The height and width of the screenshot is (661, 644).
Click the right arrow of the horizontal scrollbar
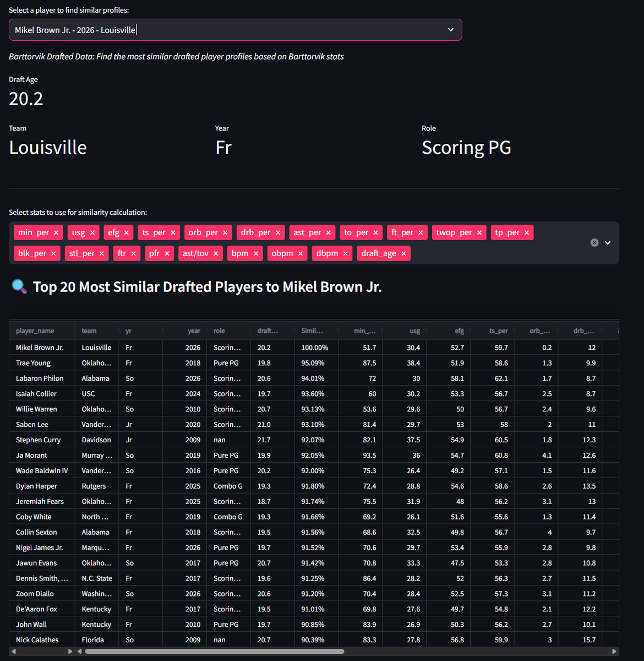click(614, 651)
